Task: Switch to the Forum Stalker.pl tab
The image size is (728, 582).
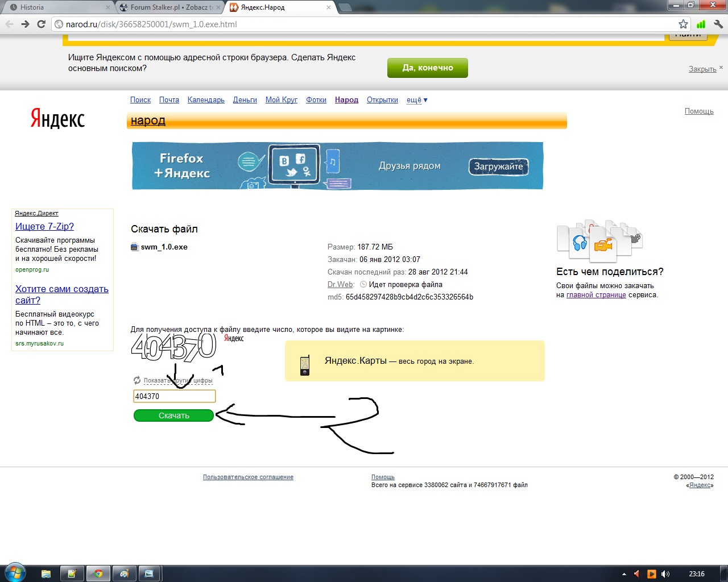Action: [x=169, y=7]
